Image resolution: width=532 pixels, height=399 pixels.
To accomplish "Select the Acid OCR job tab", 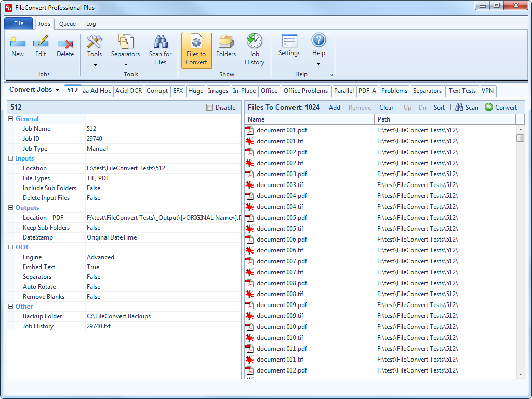I will [128, 91].
